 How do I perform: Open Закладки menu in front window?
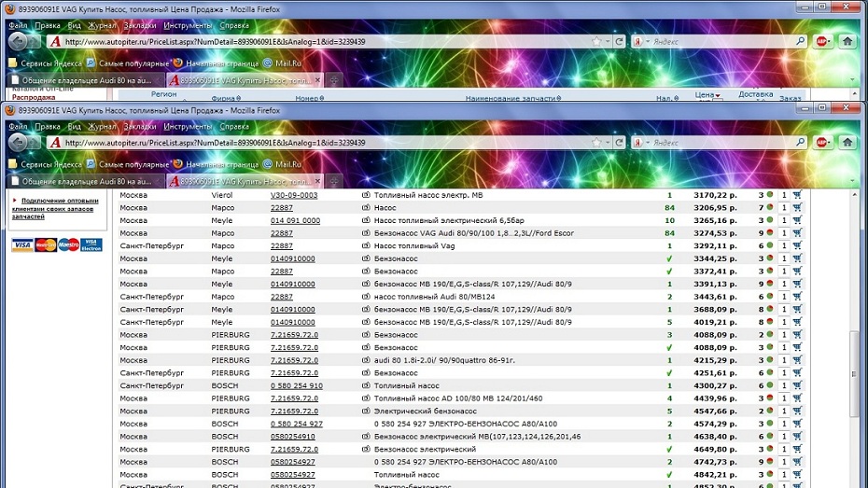140,127
